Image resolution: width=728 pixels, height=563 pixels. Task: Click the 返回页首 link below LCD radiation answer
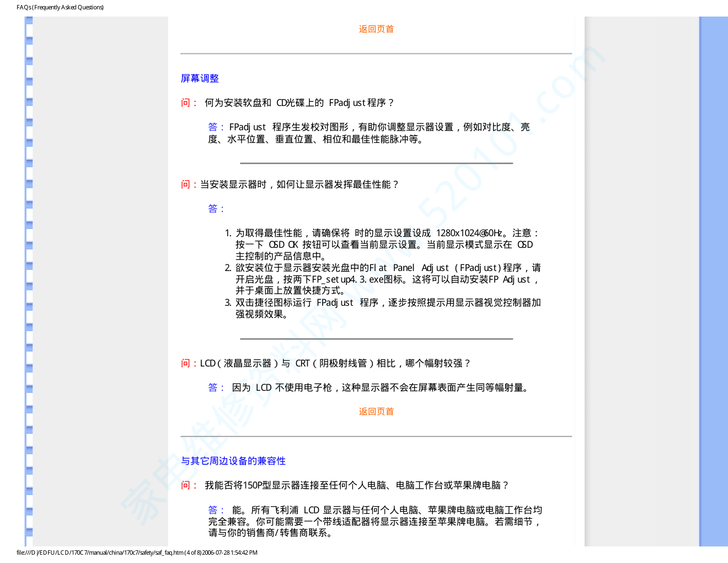(376, 412)
